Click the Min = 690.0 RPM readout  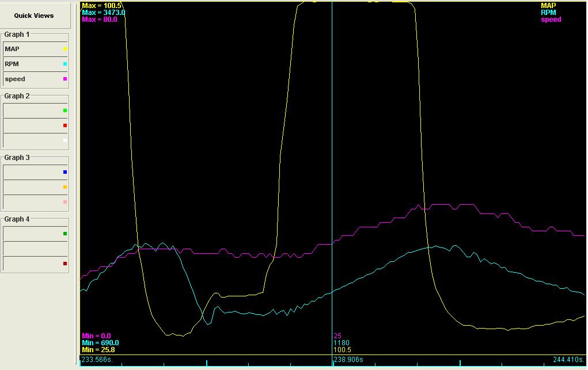tap(100, 342)
